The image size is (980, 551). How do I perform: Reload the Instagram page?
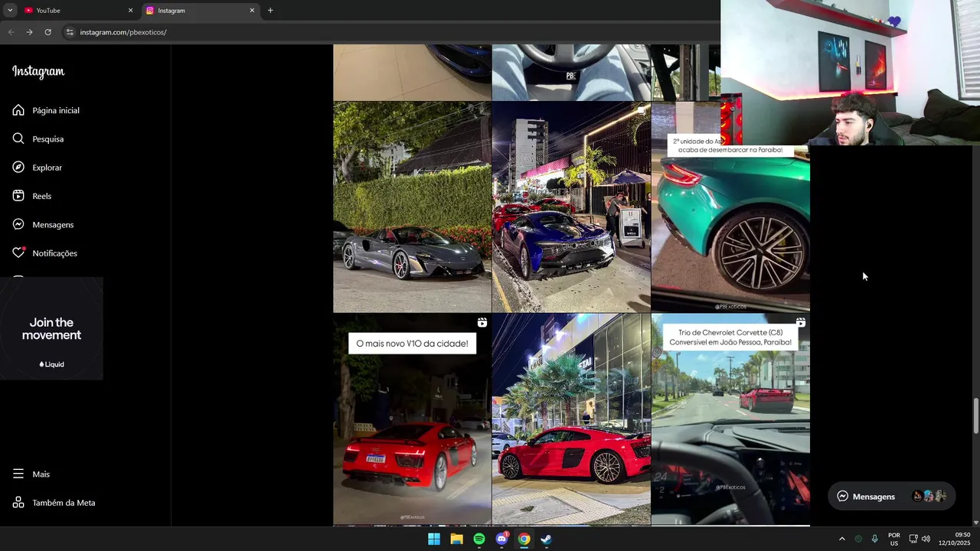(x=47, y=32)
